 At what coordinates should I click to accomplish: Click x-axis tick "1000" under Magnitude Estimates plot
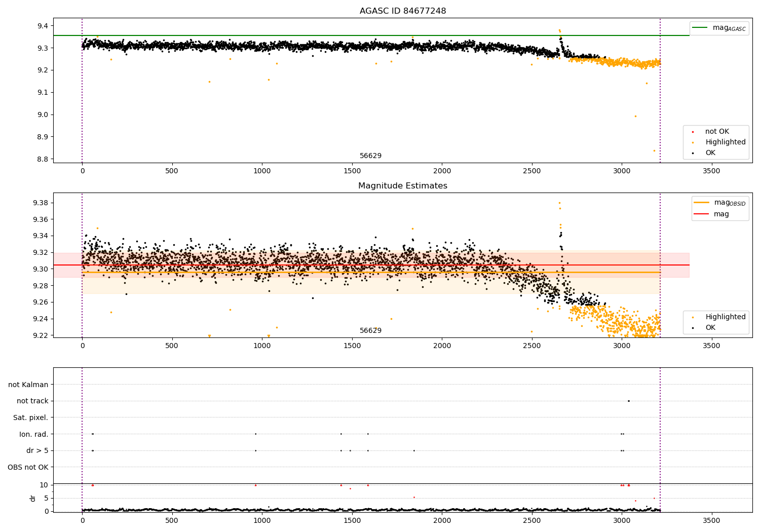point(262,346)
